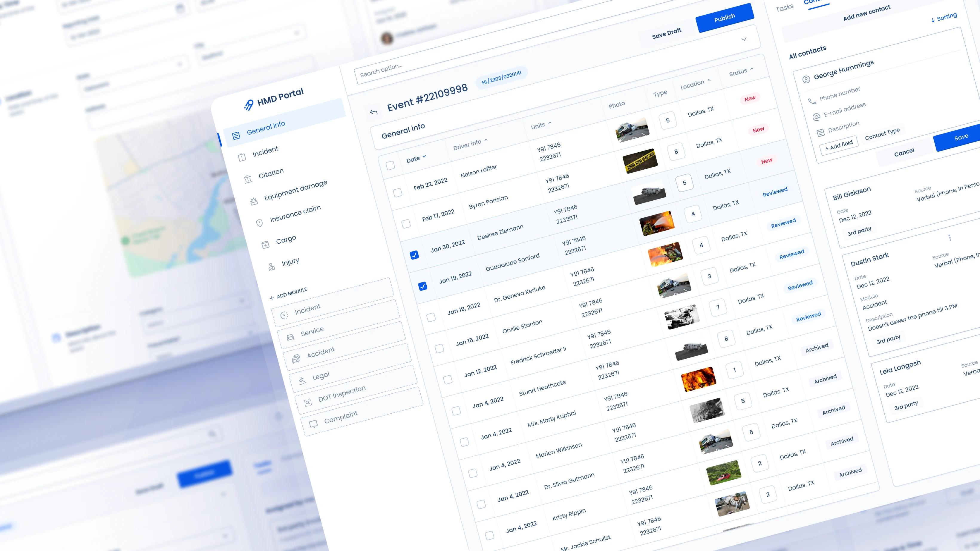Click the HMD Portal rocket logo
This screenshot has height=551, width=980.
pos(249,105)
